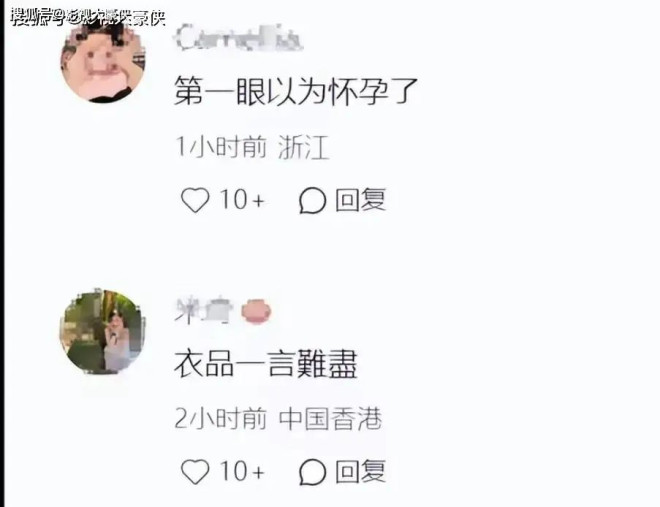Select the comment text 衣品一言難盡
660x507 pixels.
pos(266,364)
